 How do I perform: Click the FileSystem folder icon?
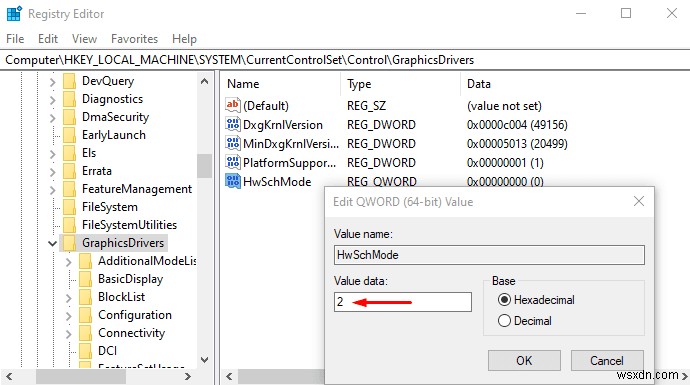[x=70, y=207]
